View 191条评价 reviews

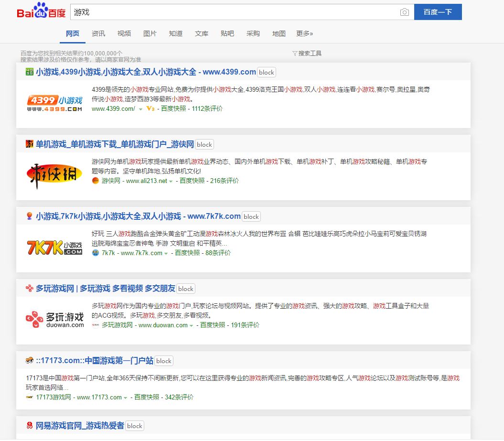[x=245, y=325]
